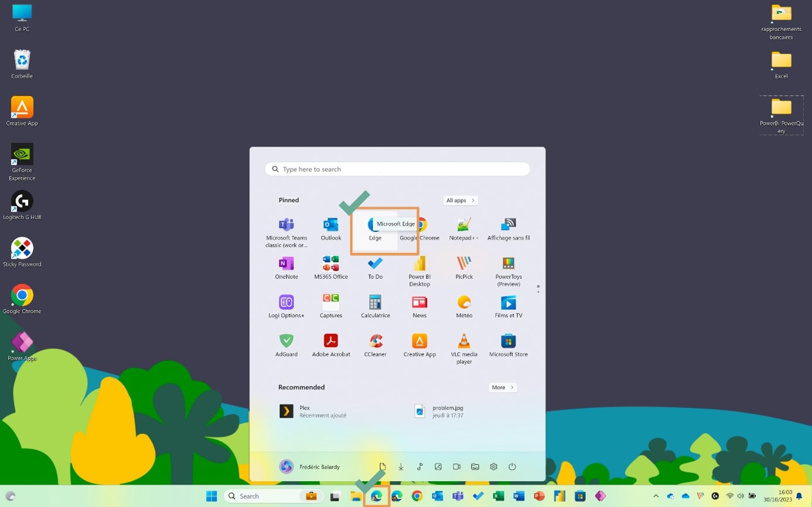Open Microsoft Teams classic from Pinned apps
812x507 pixels.
[286, 232]
